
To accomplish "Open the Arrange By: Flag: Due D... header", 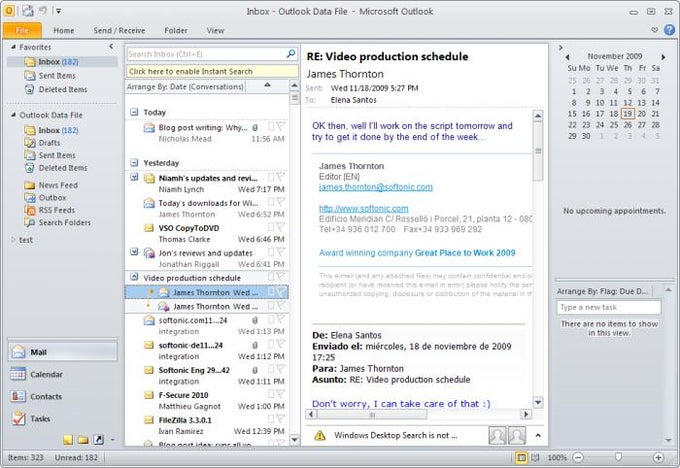I will pyautogui.click(x=603, y=291).
